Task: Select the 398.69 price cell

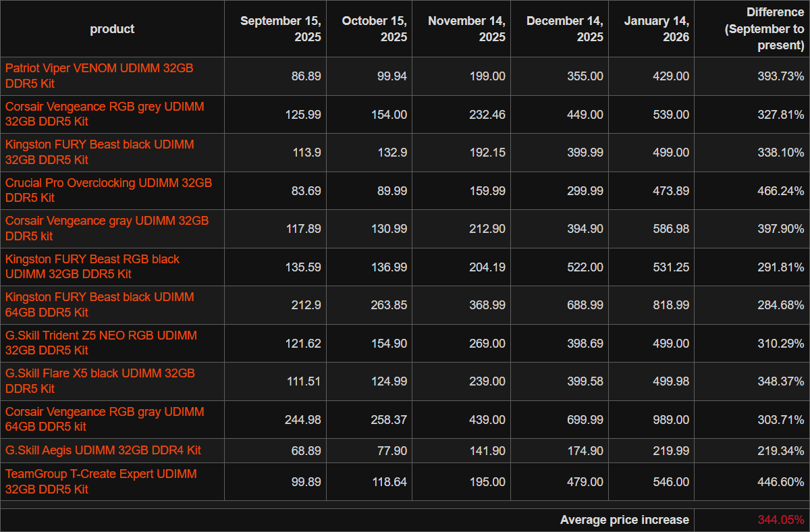Action: coord(560,343)
